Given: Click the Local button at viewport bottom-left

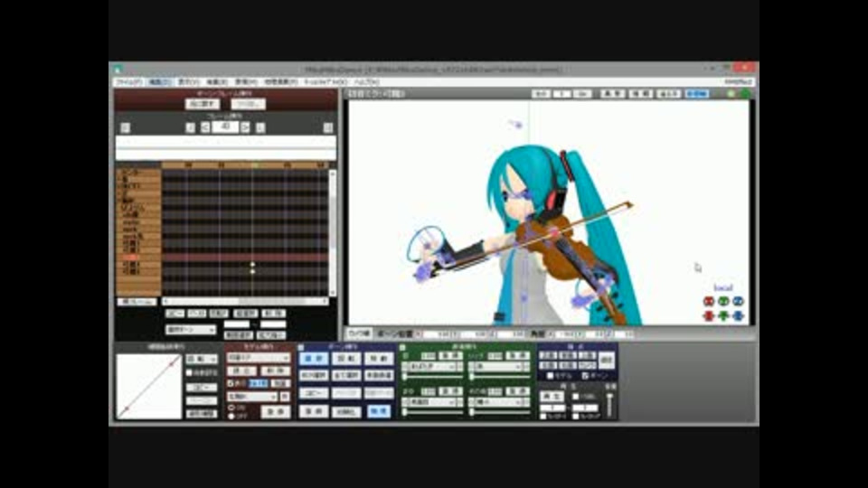Looking at the screenshot, I should click(x=358, y=334).
